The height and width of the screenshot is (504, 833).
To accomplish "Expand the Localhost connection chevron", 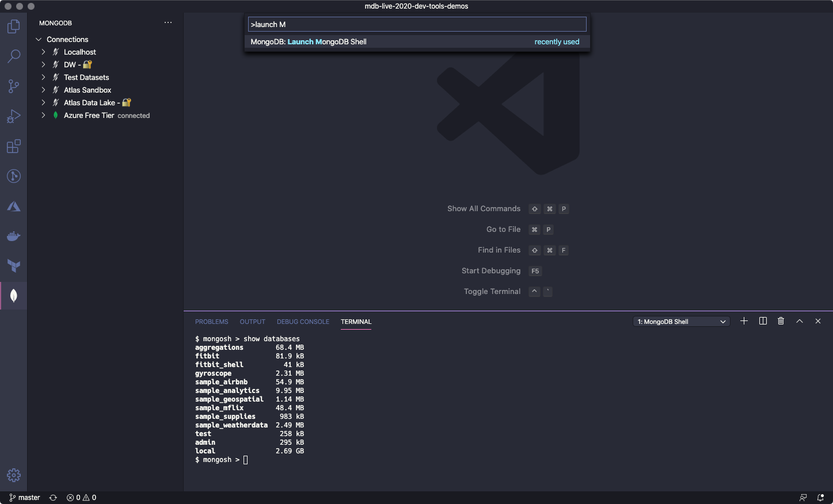I will click(43, 52).
